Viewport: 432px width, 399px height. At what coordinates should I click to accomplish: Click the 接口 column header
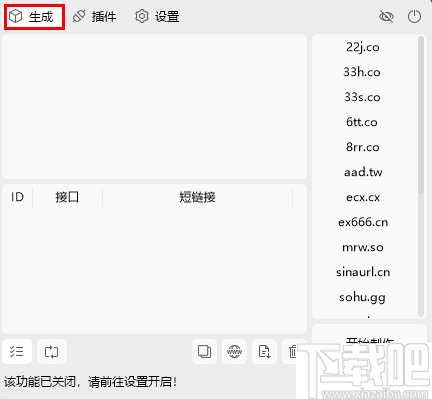click(67, 197)
